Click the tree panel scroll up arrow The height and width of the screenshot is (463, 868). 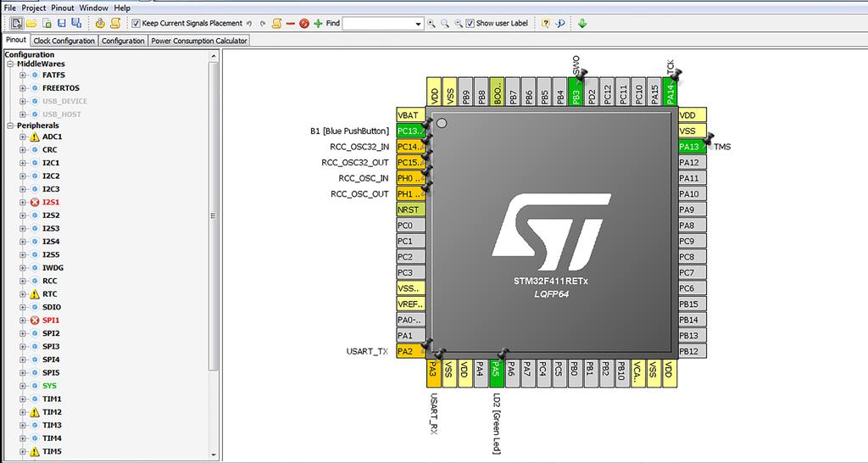(x=214, y=56)
